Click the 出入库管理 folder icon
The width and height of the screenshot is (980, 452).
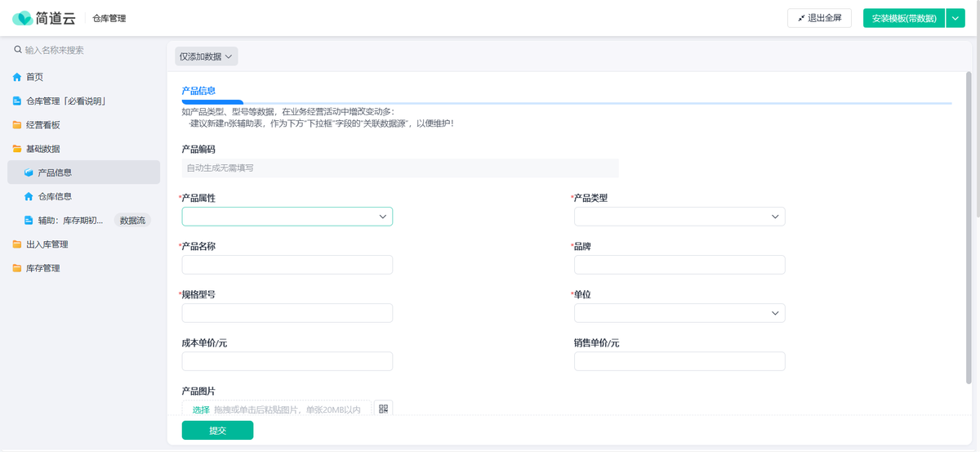(17, 244)
